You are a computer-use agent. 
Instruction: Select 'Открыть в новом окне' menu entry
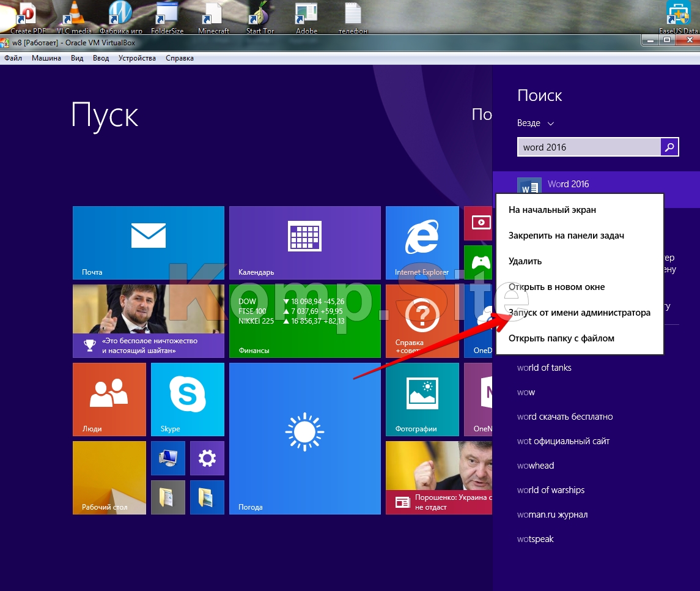point(580,287)
